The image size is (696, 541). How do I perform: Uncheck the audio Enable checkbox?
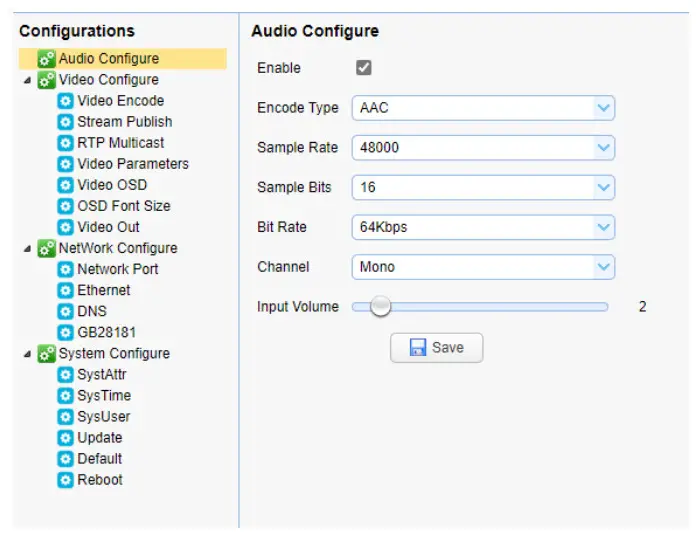[364, 68]
